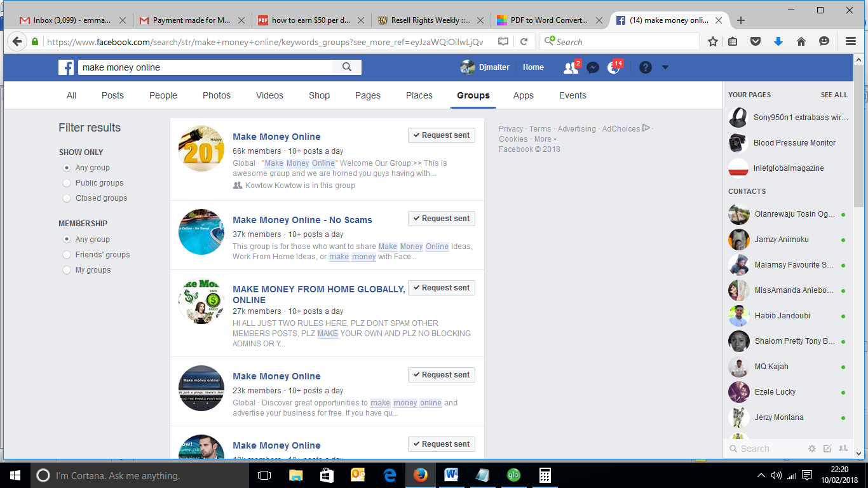
Task: Switch to the People search tab
Action: (163, 95)
